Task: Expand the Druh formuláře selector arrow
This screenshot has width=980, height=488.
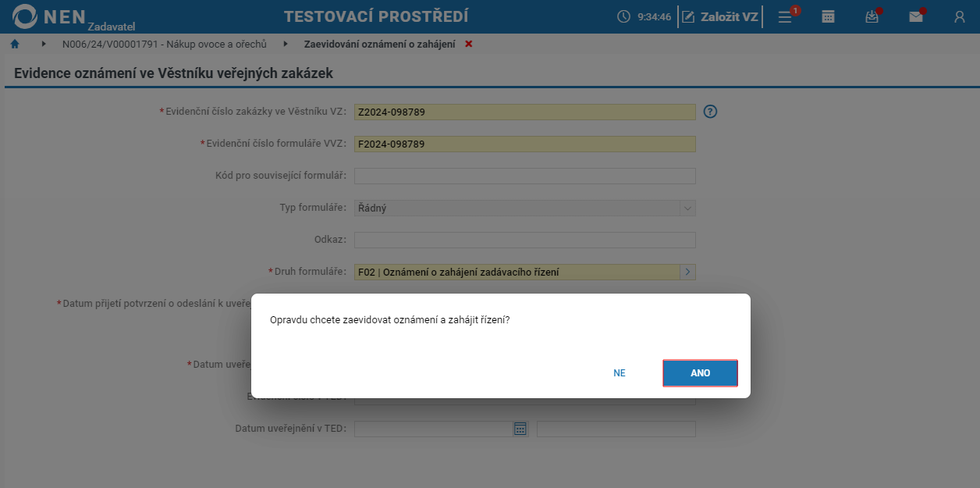Action: [687, 272]
